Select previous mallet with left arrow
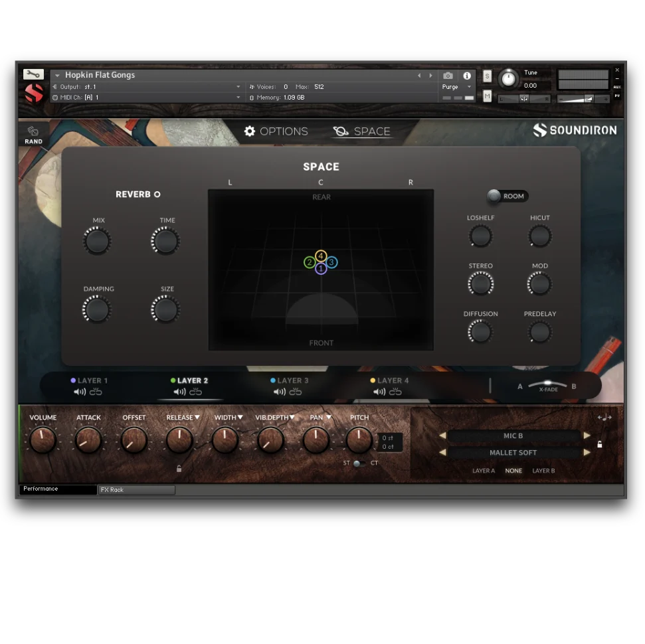 pos(442,452)
